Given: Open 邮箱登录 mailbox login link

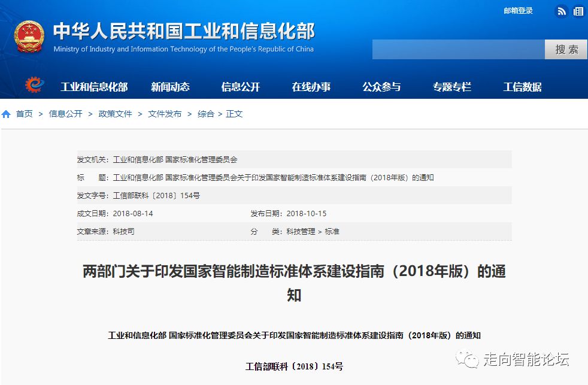Looking at the screenshot, I should [x=518, y=11].
